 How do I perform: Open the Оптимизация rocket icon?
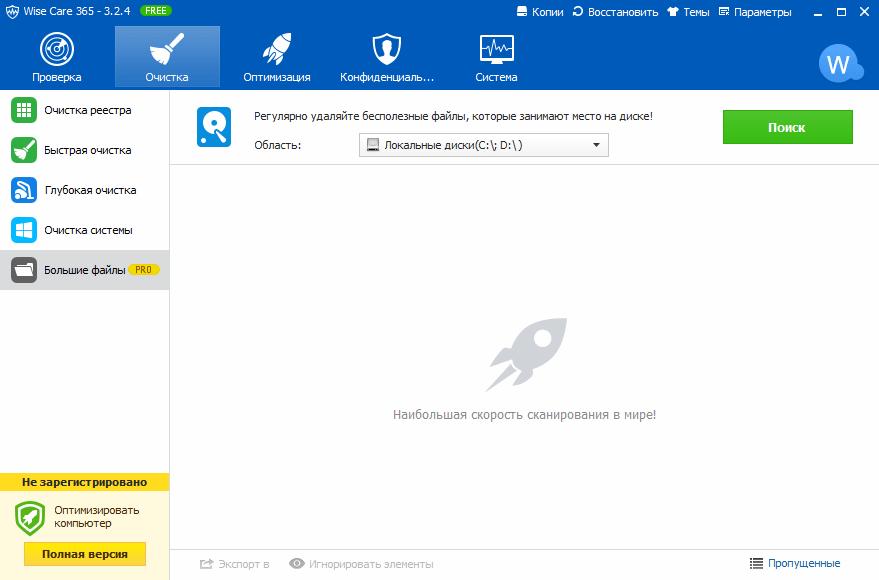tap(277, 49)
